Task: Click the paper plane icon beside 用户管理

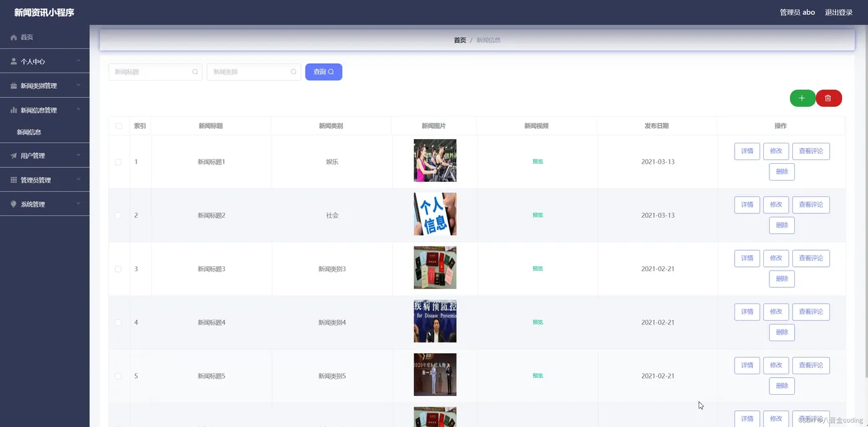Action: coord(14,156)
